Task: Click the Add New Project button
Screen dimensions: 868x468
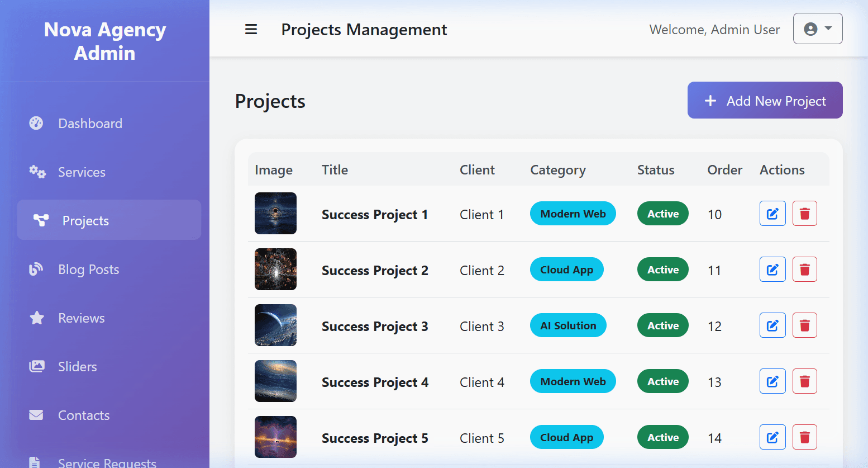Action: [x=765, y=100]
